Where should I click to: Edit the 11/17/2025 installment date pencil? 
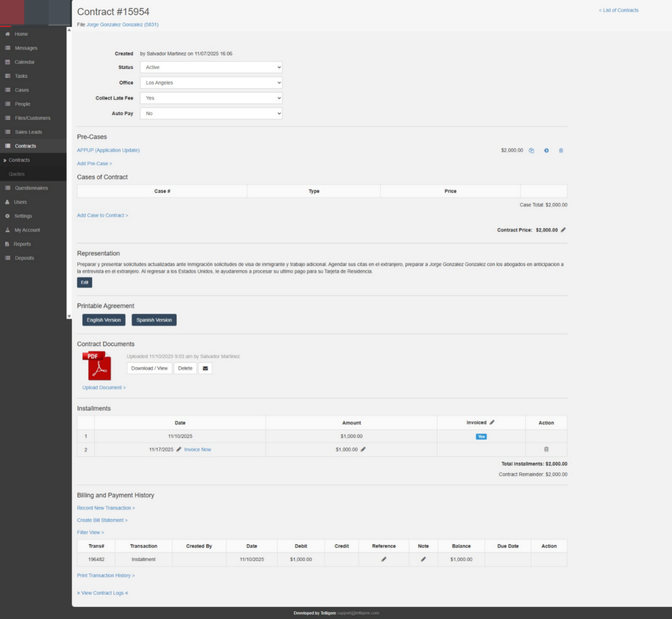179,449
